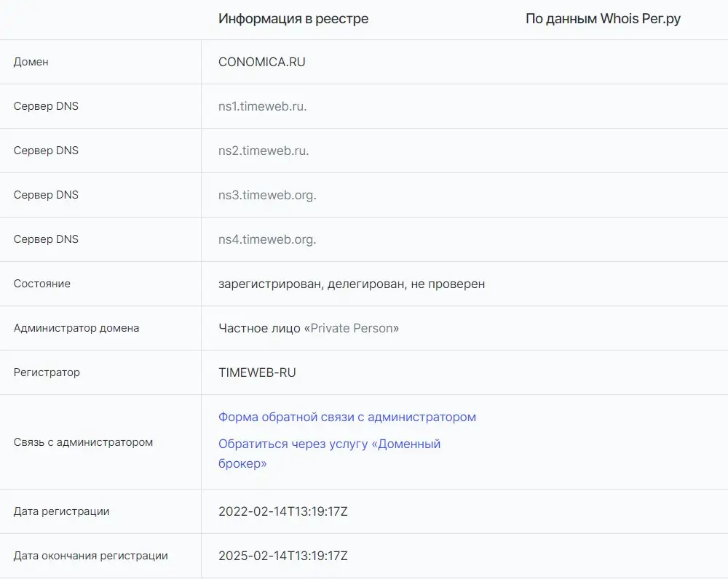Screen dimensions: 728x579
Task: Click administrator value 'Частное лицо «Private Person»'
Action: coord(308,328)
